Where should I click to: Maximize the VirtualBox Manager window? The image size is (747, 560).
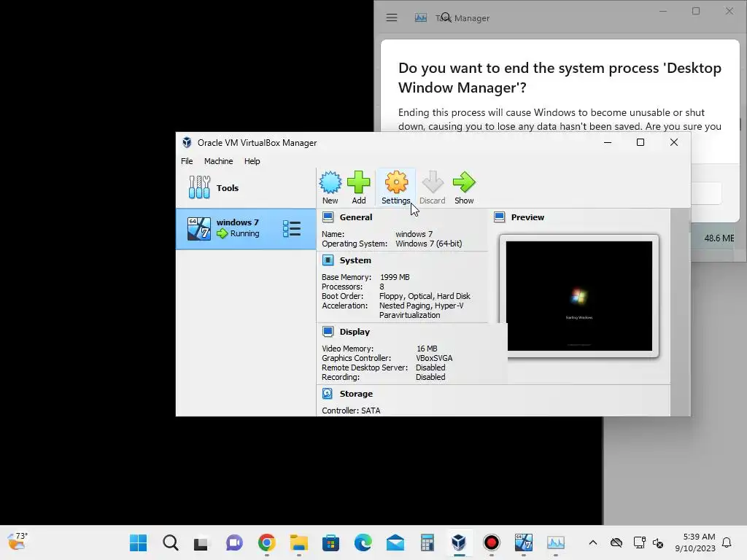coord(640,142)
